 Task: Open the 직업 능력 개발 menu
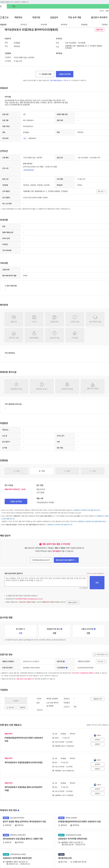click(74, 17)
